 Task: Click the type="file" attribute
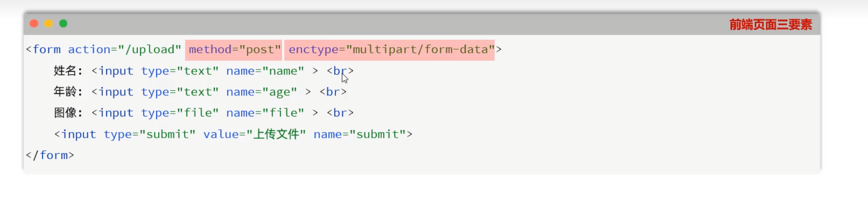point(180,113)
